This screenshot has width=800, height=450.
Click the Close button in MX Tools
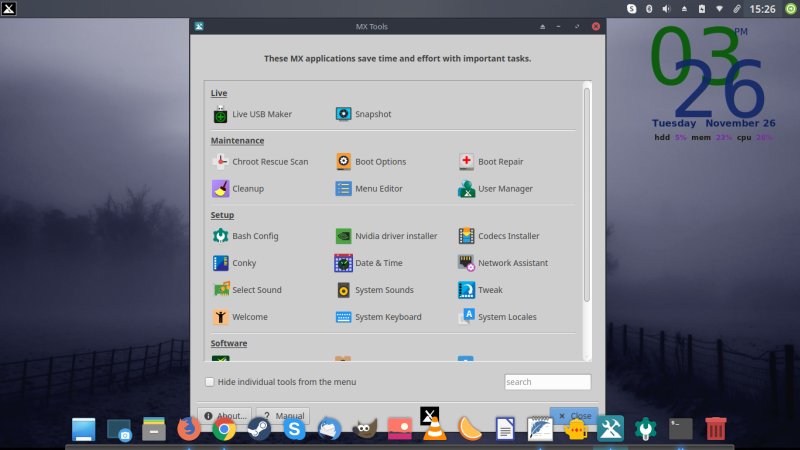point(574,416)
